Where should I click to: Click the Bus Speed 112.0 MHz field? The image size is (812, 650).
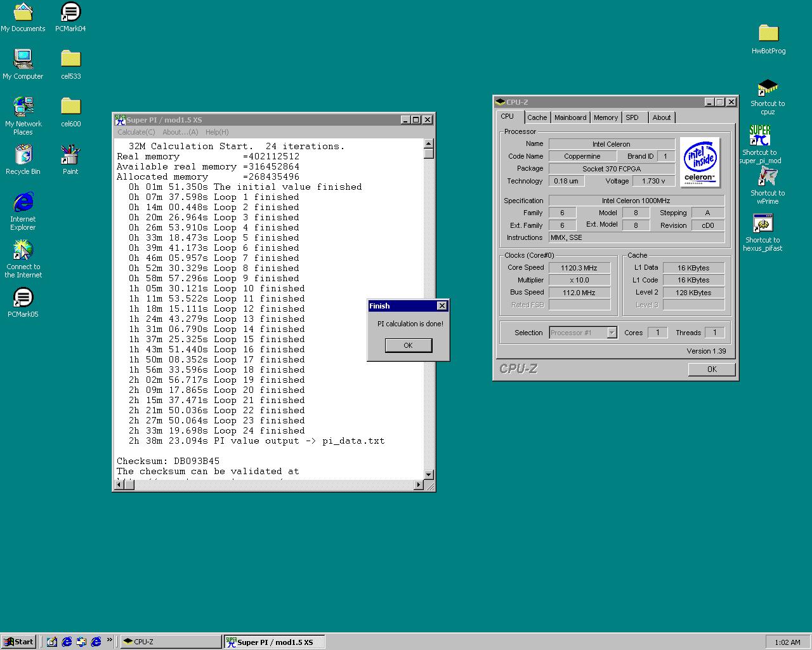click(579, 293)
